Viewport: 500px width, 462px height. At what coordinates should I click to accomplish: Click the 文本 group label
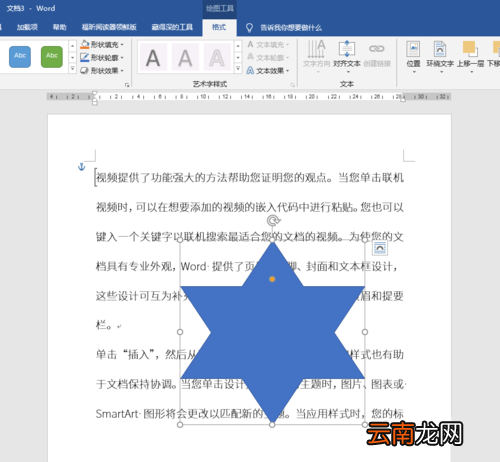point(347,84)
